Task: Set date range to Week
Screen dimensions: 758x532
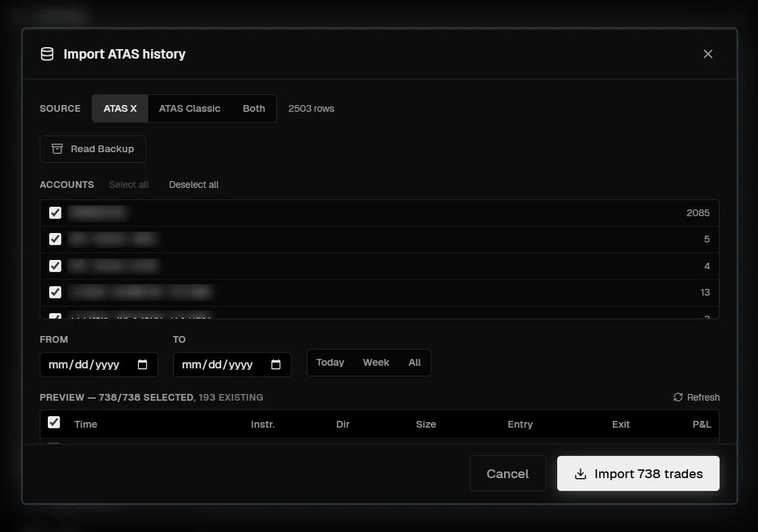Action: click(376, 362)
